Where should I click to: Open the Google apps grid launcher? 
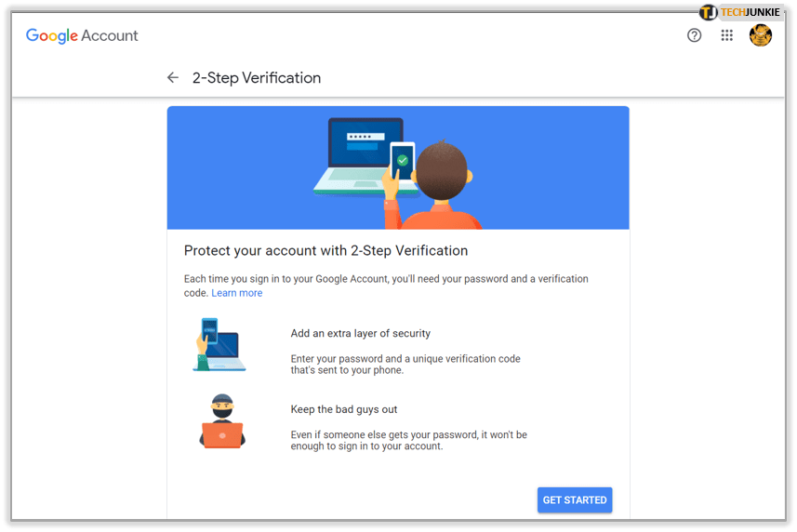pyautogui.click(x=727, y=36)
